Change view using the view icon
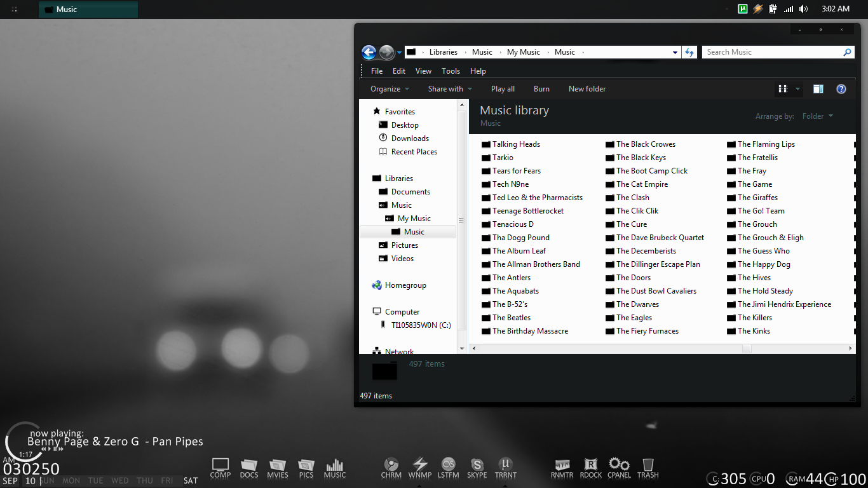The height and width of the screenshot is (488, 868). [783, 89]
